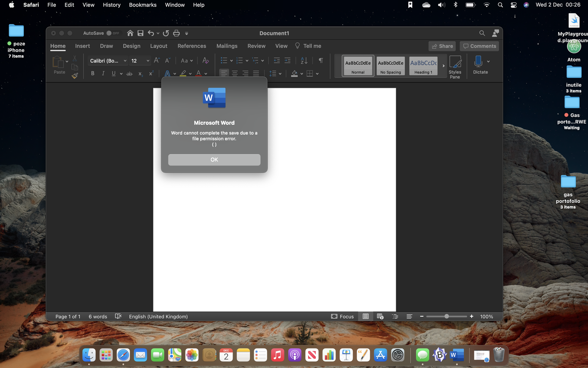
Task: Click the zoom slider handle
Action: click(446, 316)
